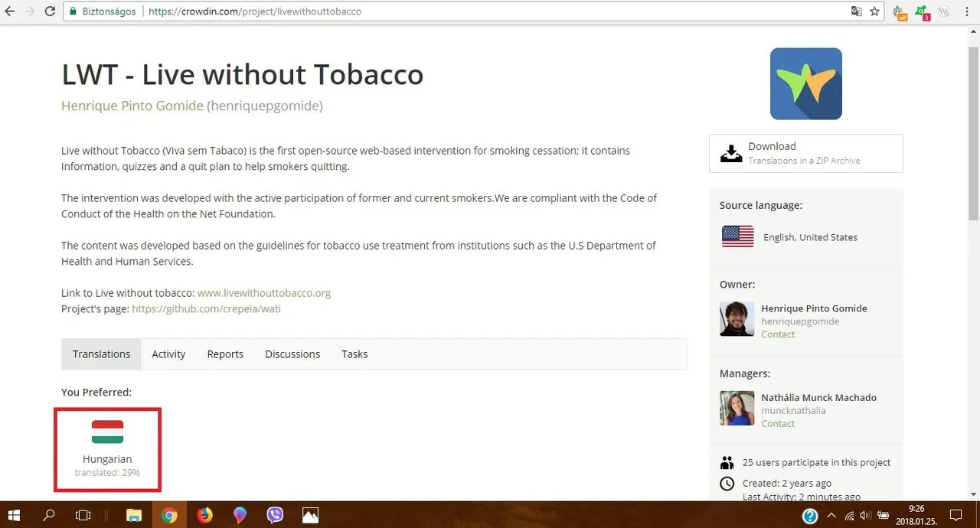Click the Hungarian language name
980x528 pixels.
pos(107,459)
